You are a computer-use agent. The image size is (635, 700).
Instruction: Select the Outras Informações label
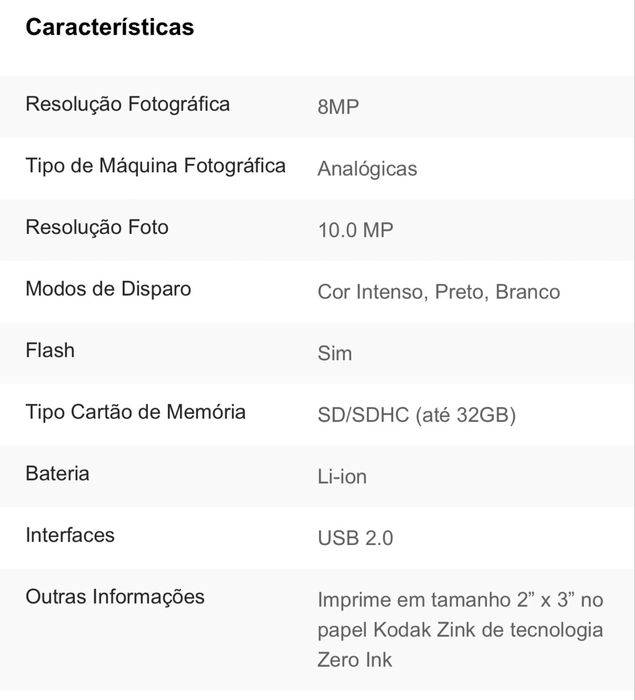pos(115,597)
